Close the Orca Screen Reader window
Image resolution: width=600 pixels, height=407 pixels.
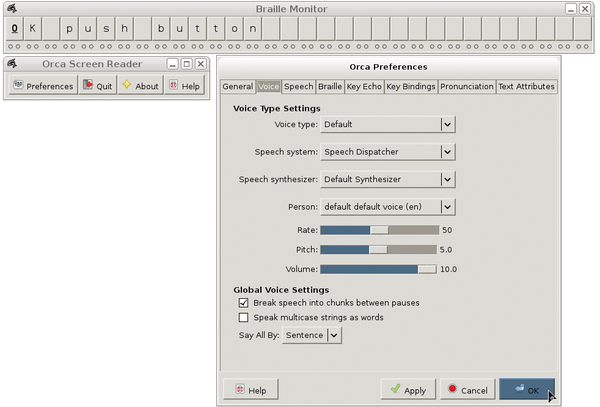pyautogui.click(x=201, y=64)
